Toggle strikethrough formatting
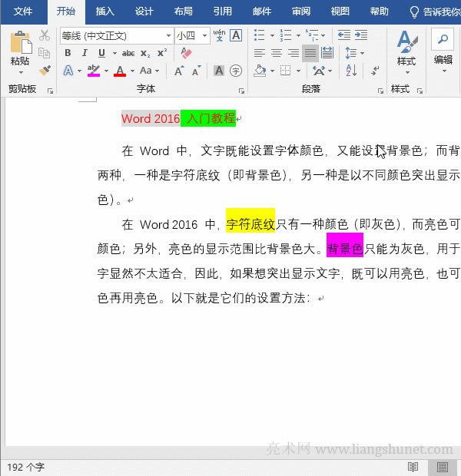The height and width of the screenshot is (476, 461). [x=128, y=53]
